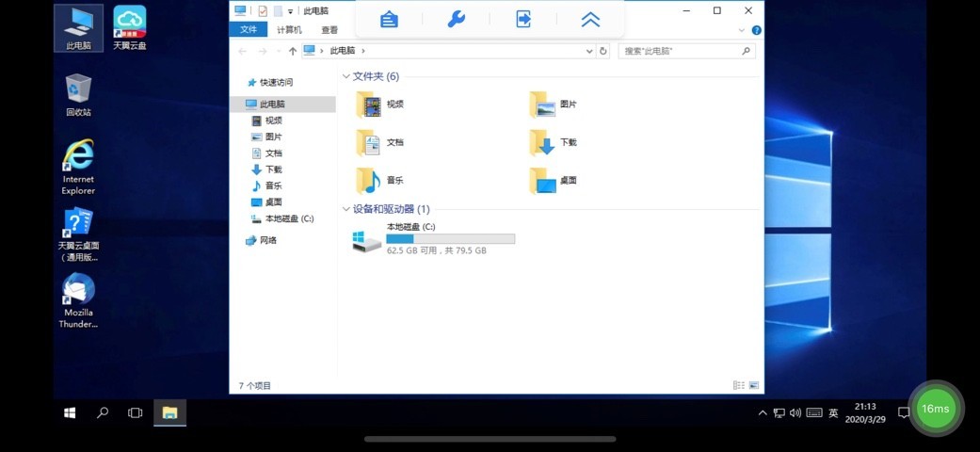Click the exit session icon in floating toolbar
980x452 pixels.
tap(523, 19)
